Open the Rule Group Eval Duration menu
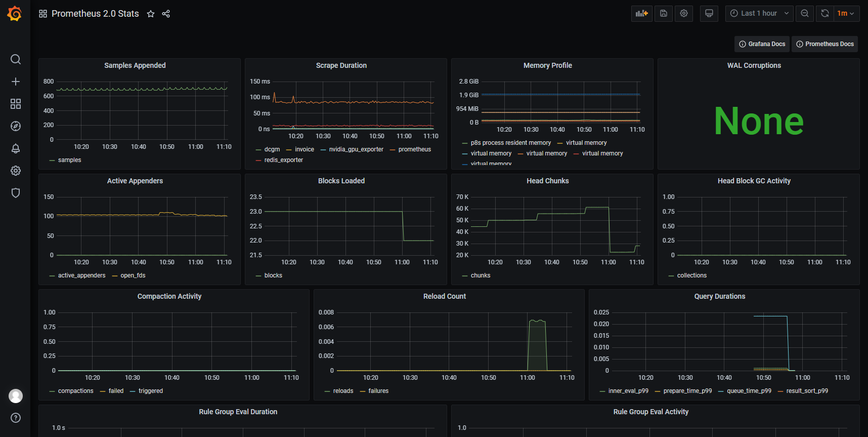 [238, 412]
